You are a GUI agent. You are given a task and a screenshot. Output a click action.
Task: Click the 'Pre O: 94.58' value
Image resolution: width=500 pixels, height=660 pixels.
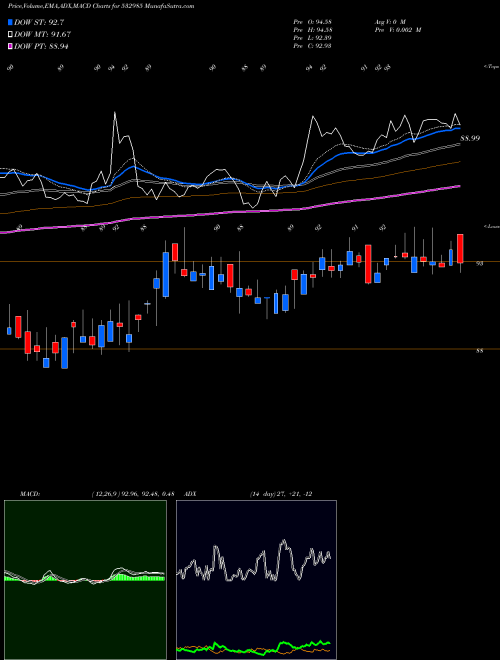coord(312,21)
